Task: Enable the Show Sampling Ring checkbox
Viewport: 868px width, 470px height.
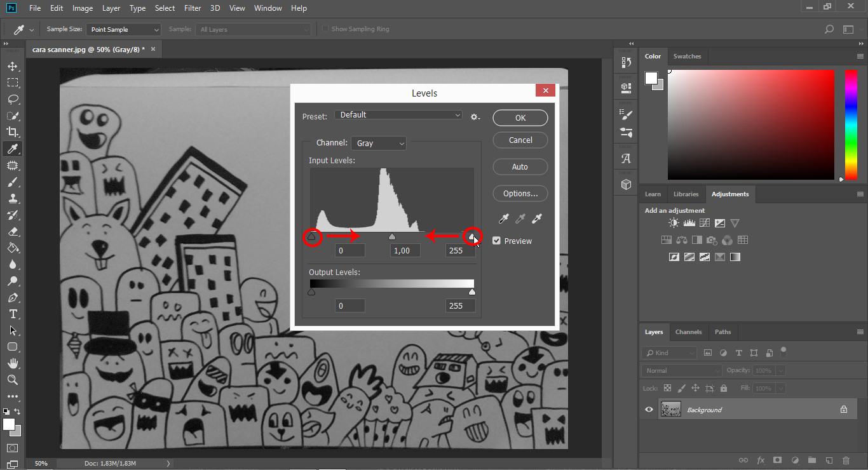Action: pyautogui.click(x=325, y=29)
